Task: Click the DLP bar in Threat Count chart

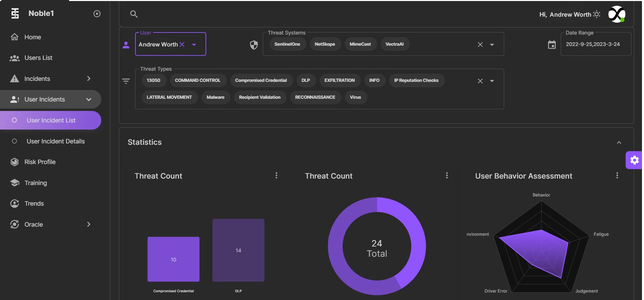Action: [238, 250]
